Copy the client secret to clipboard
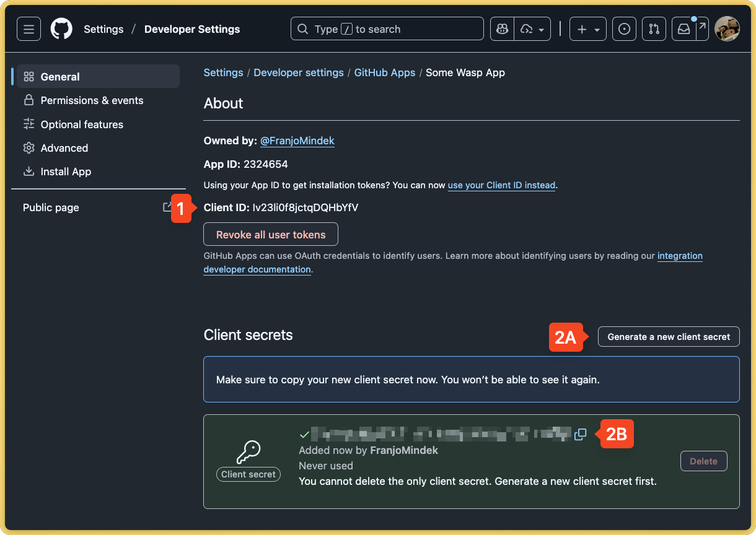 tap(580, 435)
